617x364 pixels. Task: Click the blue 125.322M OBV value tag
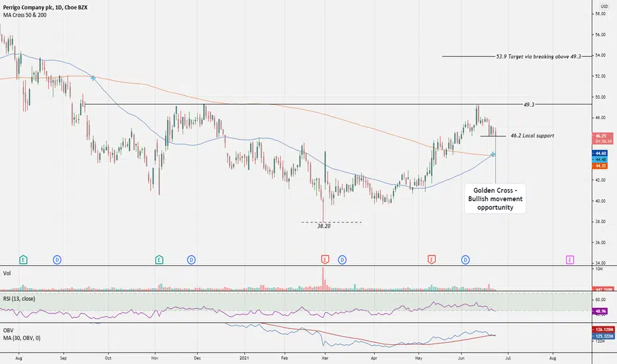(x=602, y=336)
